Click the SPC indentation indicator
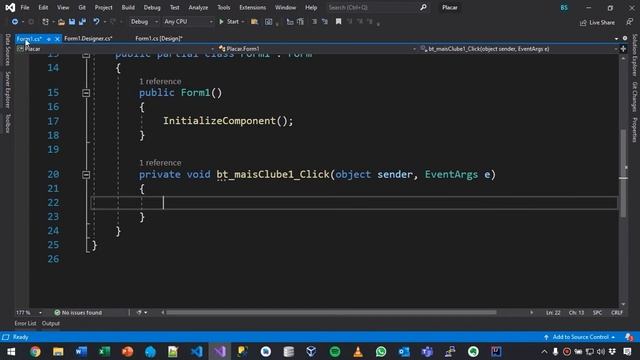This screenshot has width=640, height=360. [598, 313]
